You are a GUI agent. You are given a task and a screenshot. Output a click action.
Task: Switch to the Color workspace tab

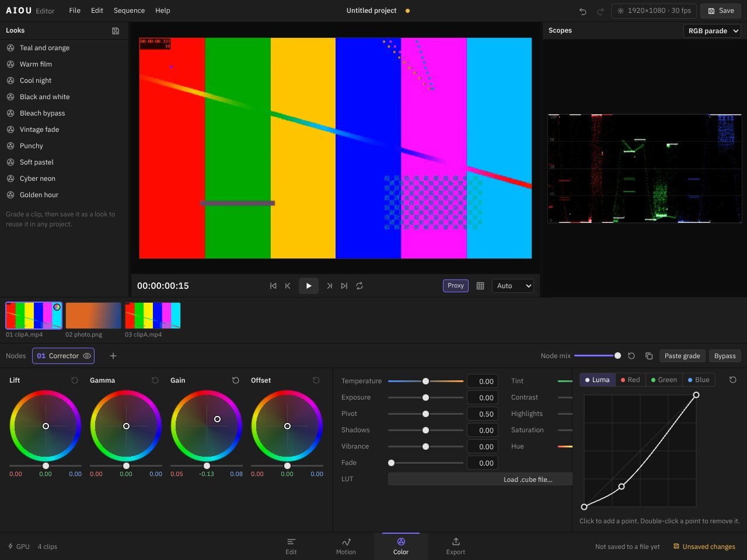(401, 547)
